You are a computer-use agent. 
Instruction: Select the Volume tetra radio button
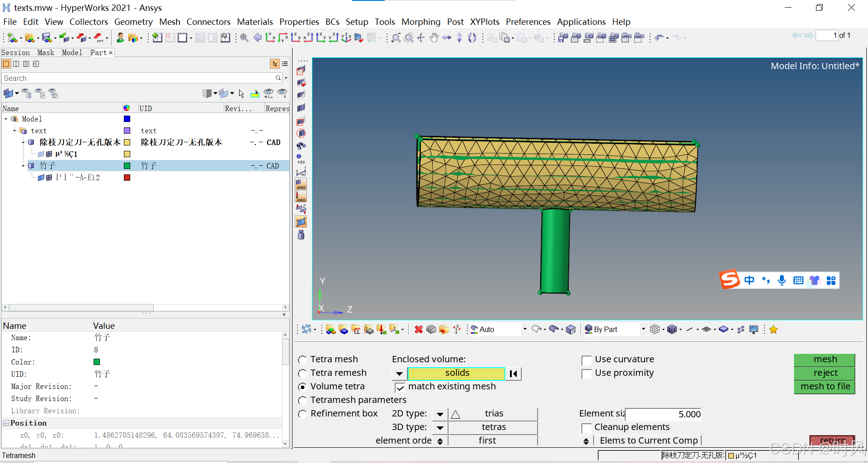point(302,387)
